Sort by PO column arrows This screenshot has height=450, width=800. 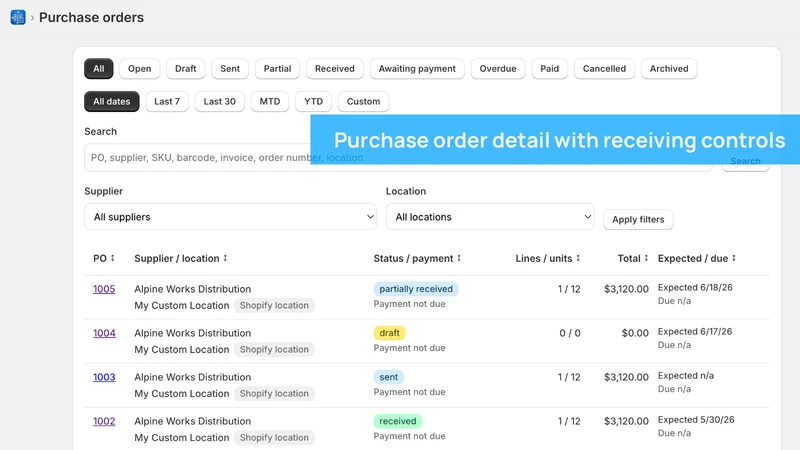(112, 258)
